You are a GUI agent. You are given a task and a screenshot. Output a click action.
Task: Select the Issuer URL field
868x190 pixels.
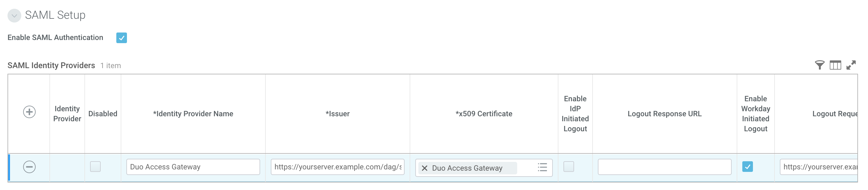tap(337, 167)
